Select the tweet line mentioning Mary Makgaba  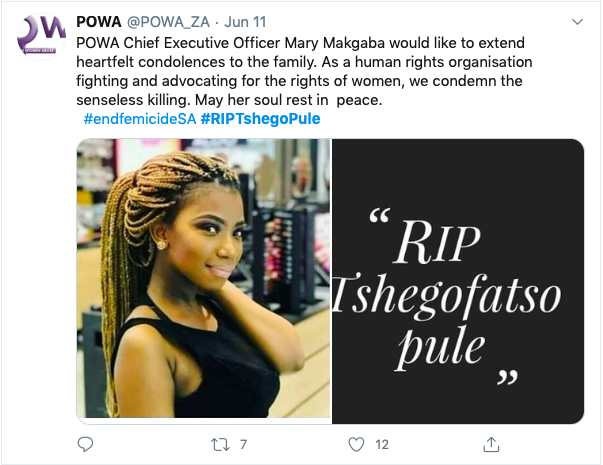pyautogui.click(x=300, y=43)
